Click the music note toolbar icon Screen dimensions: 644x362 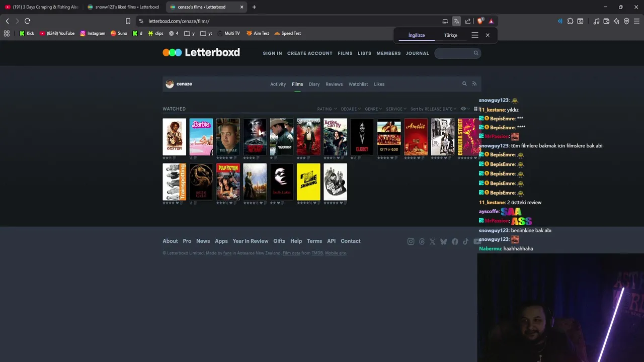click(596, 21)
